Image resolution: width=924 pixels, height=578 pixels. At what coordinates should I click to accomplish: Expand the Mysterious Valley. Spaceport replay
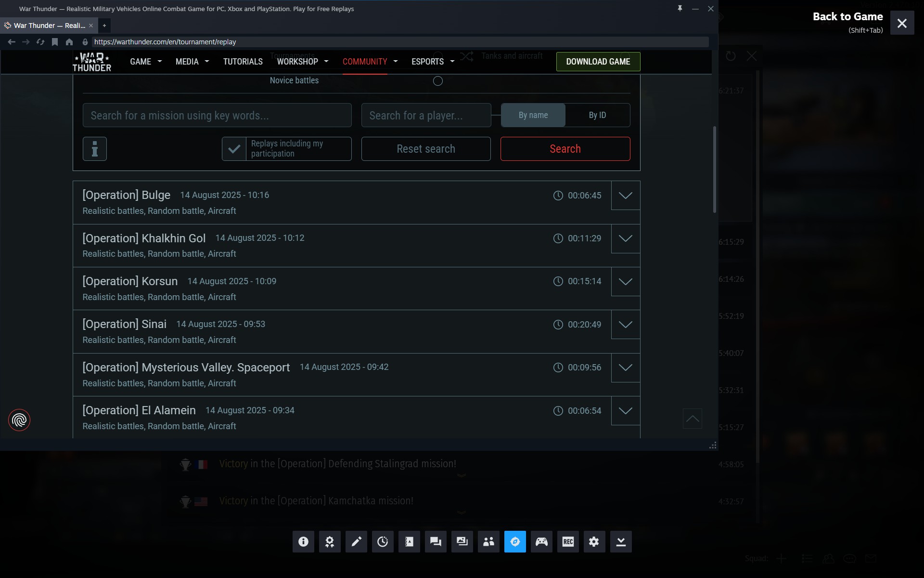(626, 368)
